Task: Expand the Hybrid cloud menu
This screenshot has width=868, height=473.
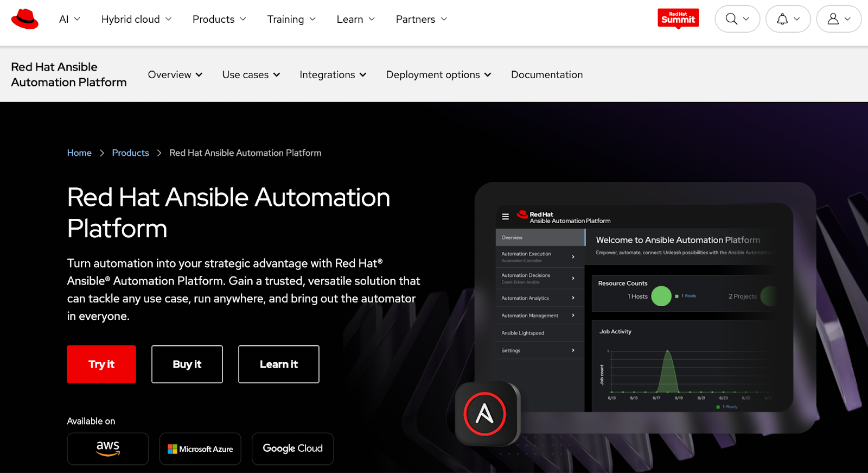Action: pos(136,19)
